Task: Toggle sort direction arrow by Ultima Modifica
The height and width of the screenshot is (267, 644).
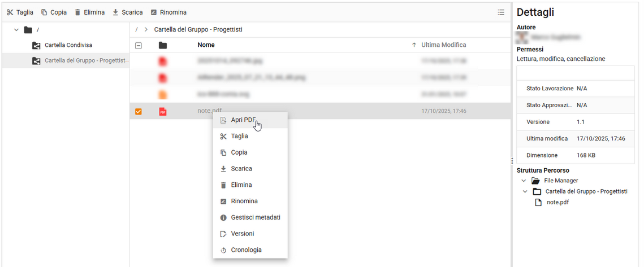Action: pyautogui.click(x=414, y=45)
